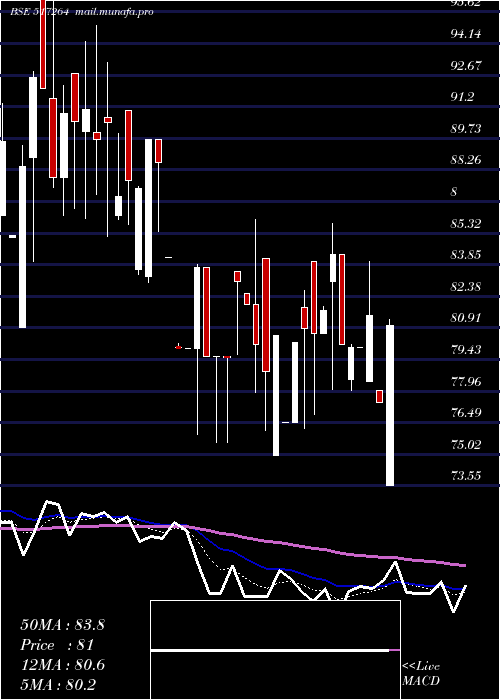Click the 'Price : 81' reading
Viewport: 500px width, 700px height.
(x=57, y=645)
